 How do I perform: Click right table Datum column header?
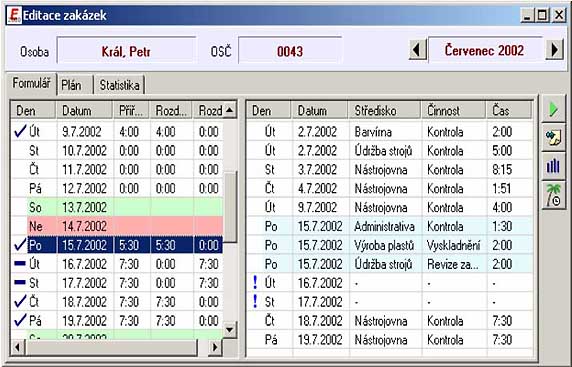pos(319,110)
